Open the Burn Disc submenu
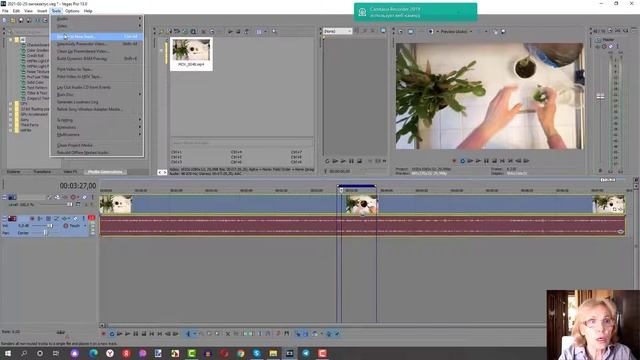 [x=97, y=95]
